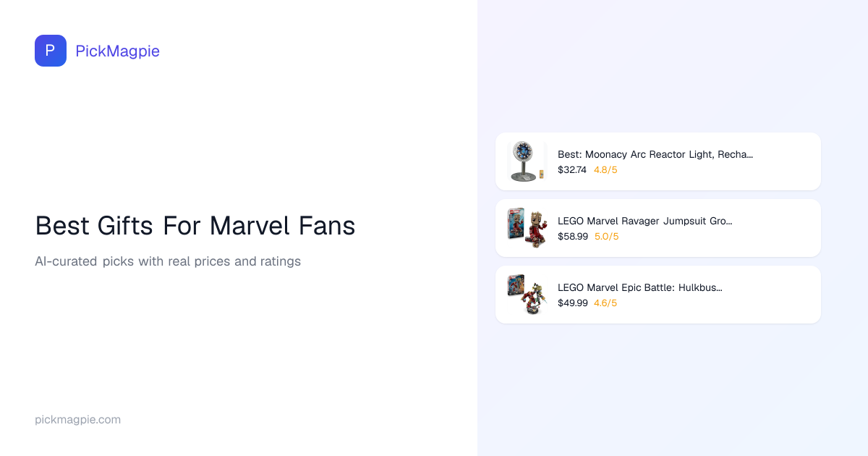Open the LEGO Groot set thumbnail image
The image size is (868, 456).
(x=526, y=228)
